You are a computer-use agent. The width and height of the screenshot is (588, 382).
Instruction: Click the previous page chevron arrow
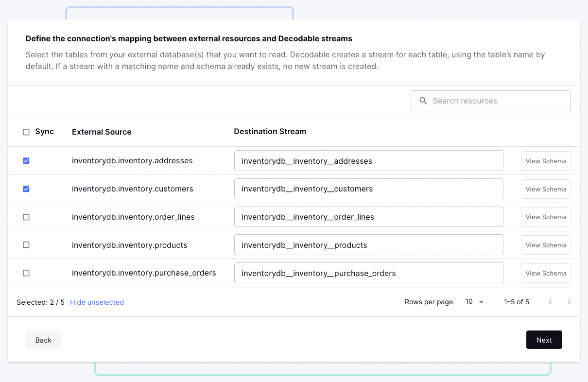[550, 302]
